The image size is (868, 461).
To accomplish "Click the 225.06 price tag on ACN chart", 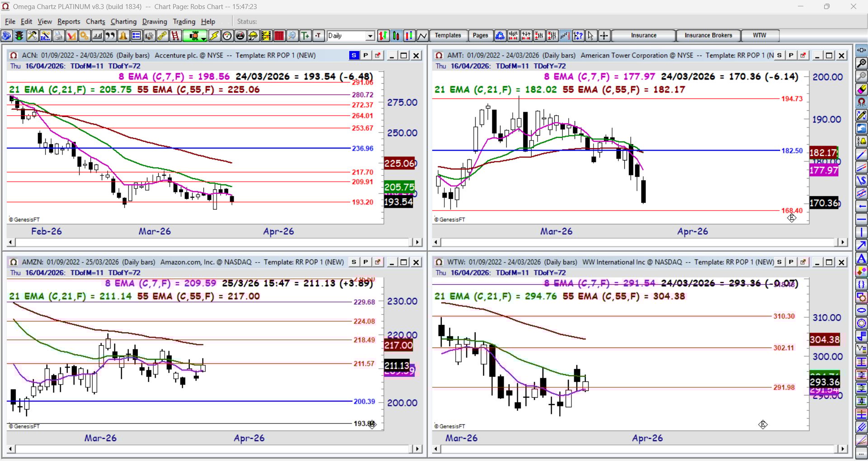I will [x=399, y=163].
